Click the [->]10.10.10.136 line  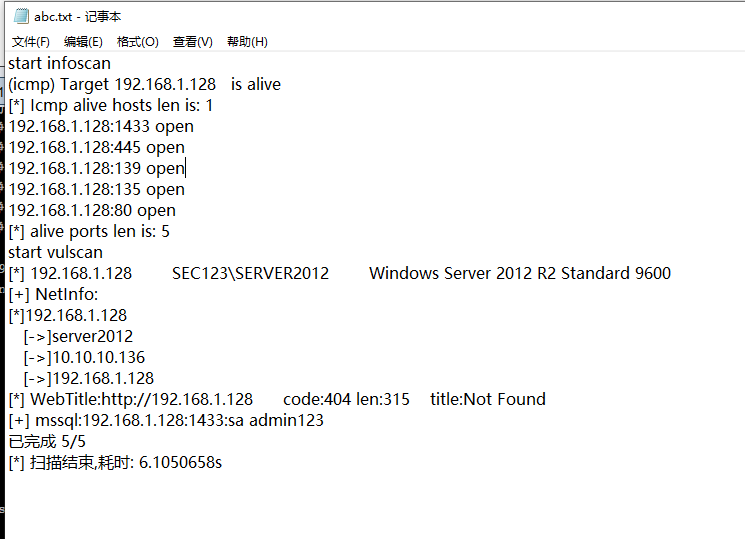pos(84,357)
